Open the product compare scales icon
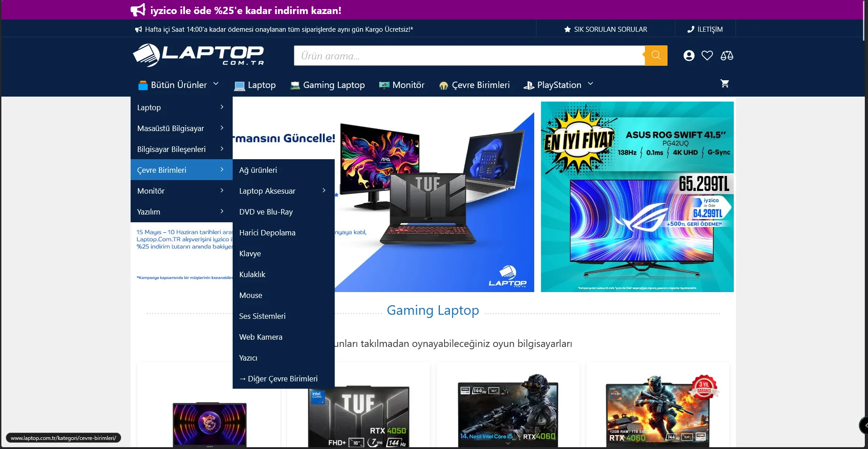The height and width of the screenshot is (449, 868). tap(727, 55)
